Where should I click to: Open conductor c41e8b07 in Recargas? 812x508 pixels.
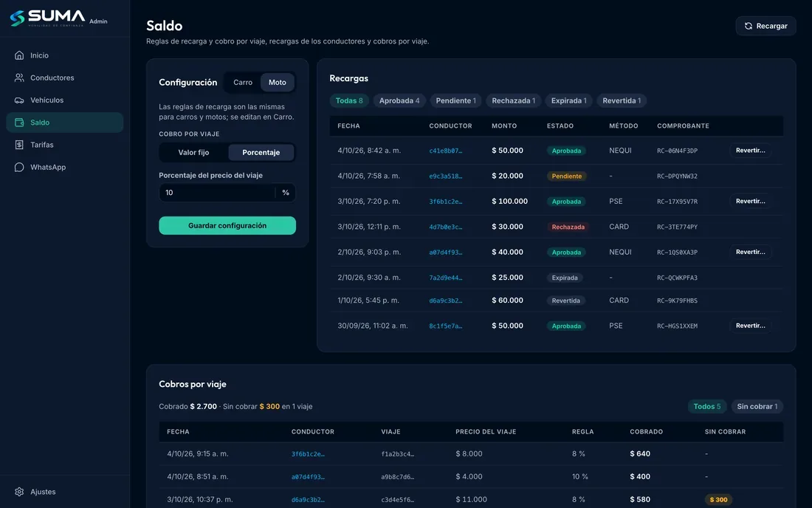coord(445,151)
